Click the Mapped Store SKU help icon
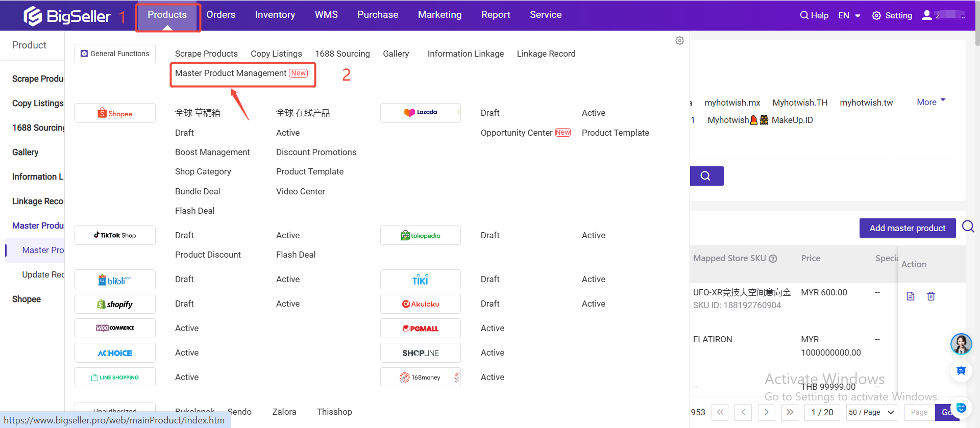Image resolution: width=980 pixels, height=428 pixels. coord(773,259)
